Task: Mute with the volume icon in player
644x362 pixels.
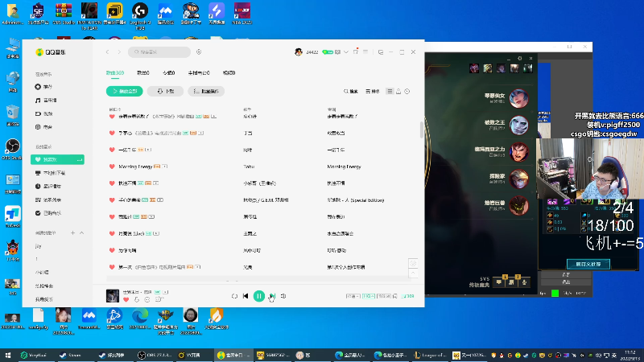Action: pyautogui.click(x=283, y=296)
